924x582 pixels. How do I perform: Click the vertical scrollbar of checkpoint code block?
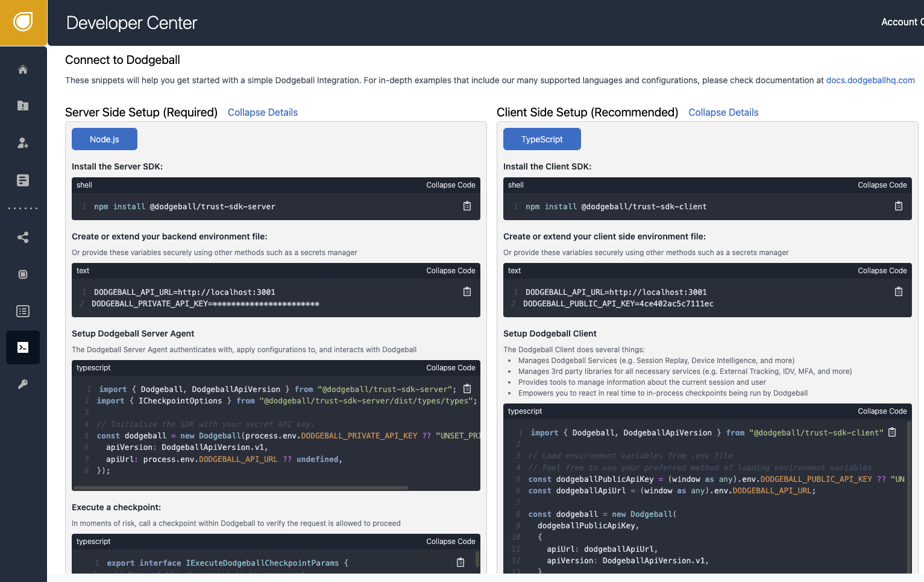(x=477, y=559)
